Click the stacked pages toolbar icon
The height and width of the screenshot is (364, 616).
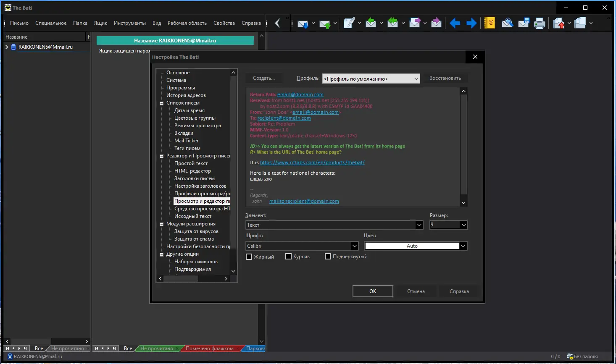coord(580,23)
